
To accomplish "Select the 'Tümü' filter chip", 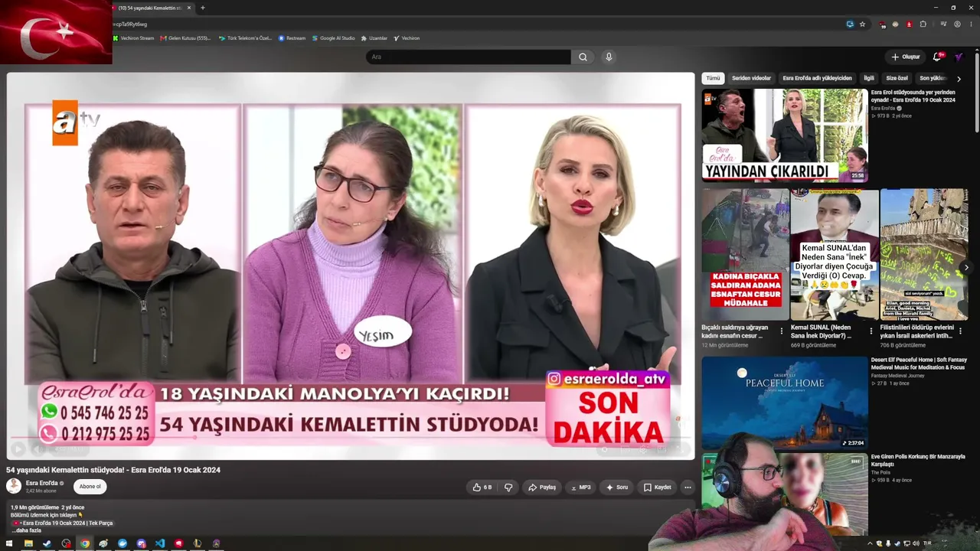I will click(713, 78).
